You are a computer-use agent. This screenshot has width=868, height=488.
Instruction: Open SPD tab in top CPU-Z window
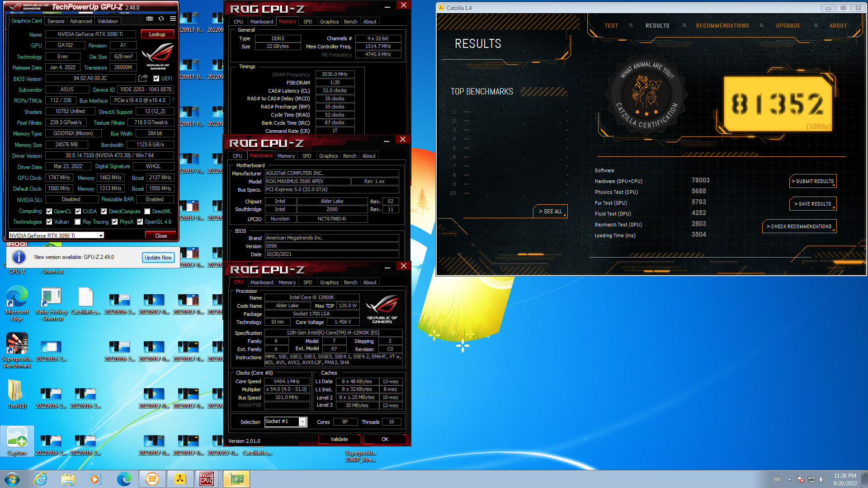point(308,22)
